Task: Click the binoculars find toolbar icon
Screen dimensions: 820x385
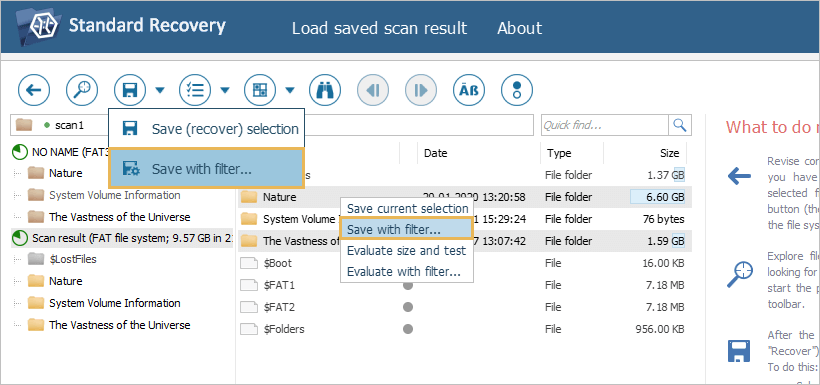Action: (325, 90)
